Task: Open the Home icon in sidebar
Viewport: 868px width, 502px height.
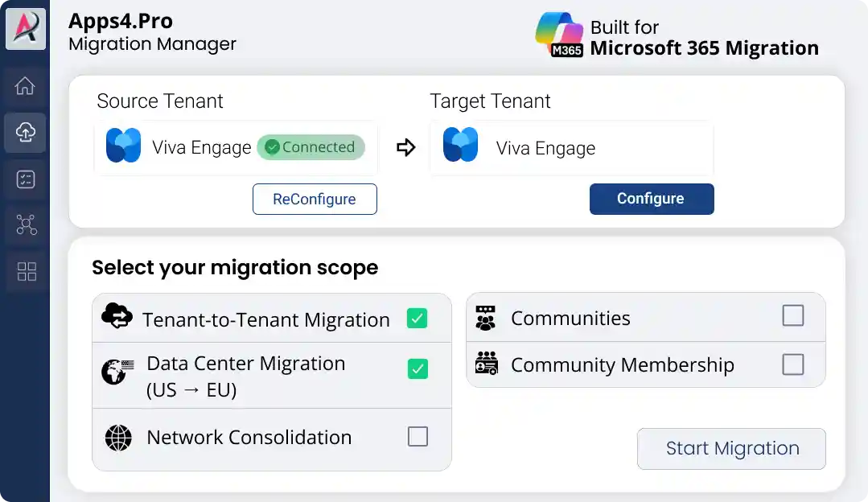Action: point(25,86)
